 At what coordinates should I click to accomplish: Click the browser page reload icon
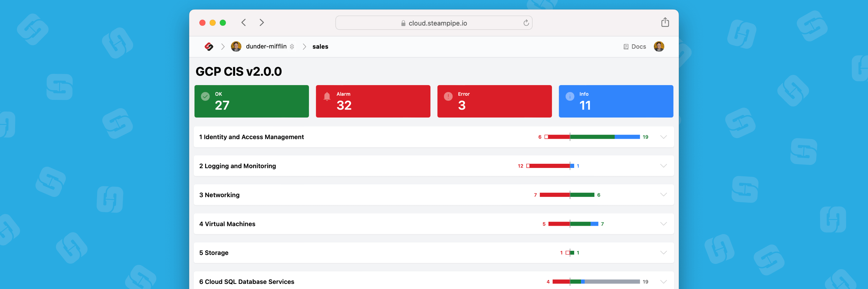coord(526,22)
